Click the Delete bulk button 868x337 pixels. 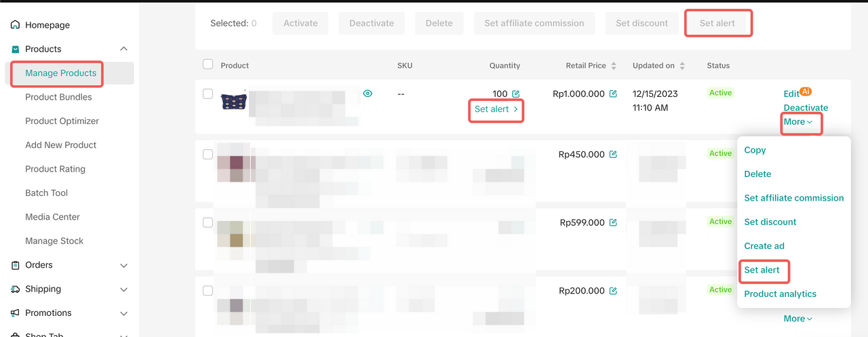tap(439, 23)
